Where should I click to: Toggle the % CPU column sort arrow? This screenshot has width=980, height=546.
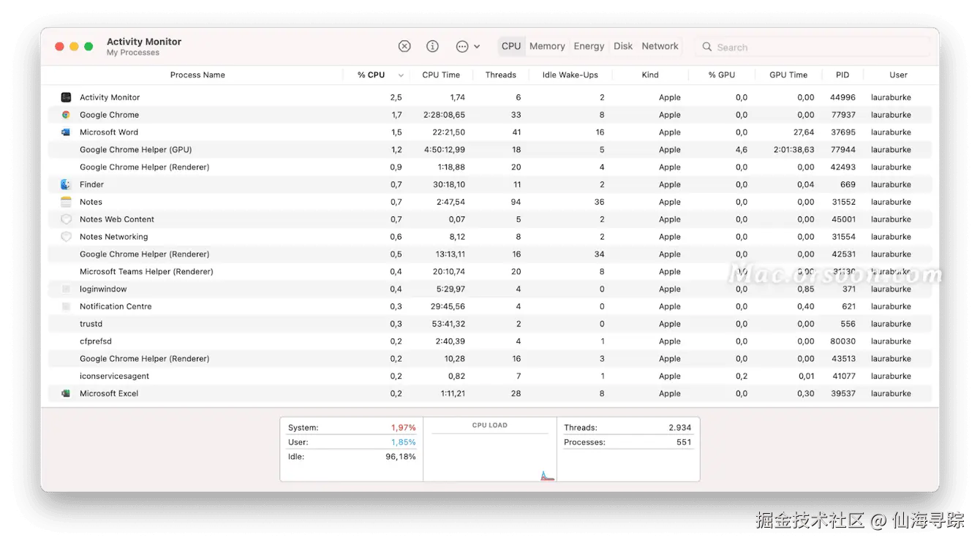click(401, 75)
